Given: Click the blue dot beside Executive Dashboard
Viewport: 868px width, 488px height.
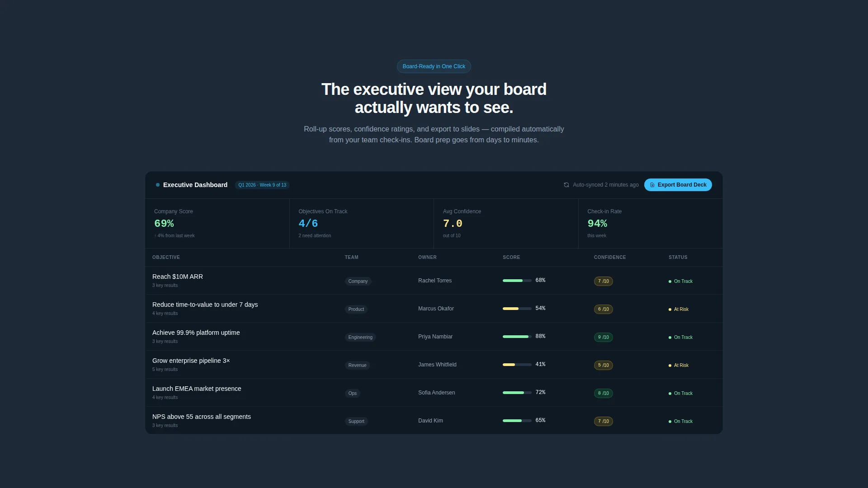Looking at the screenshot, I should point(158,185).
